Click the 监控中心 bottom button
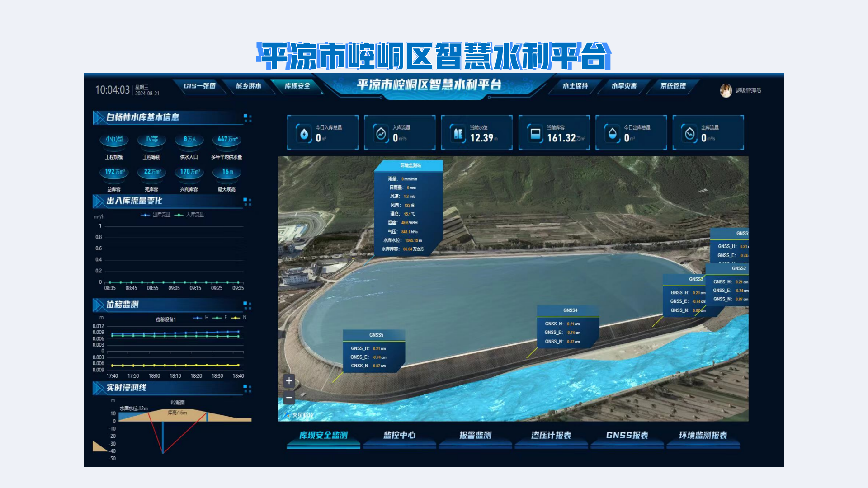The image size is (868, 488). pos(399,435)
